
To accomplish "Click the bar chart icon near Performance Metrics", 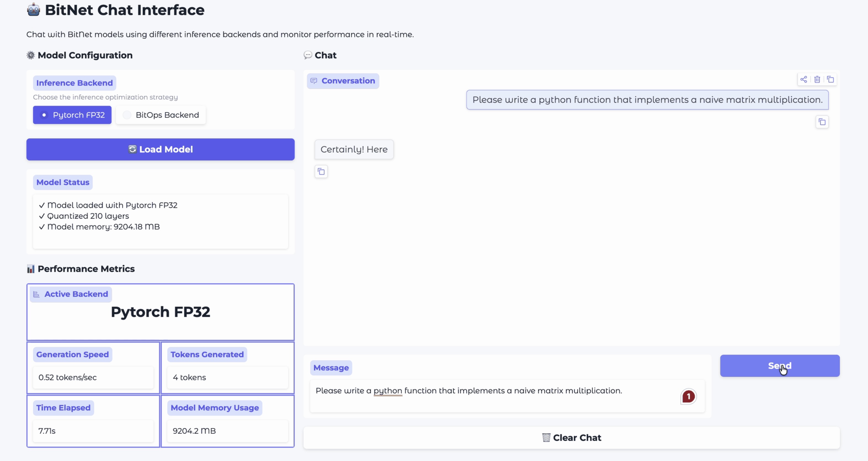I will click(31, 269).
